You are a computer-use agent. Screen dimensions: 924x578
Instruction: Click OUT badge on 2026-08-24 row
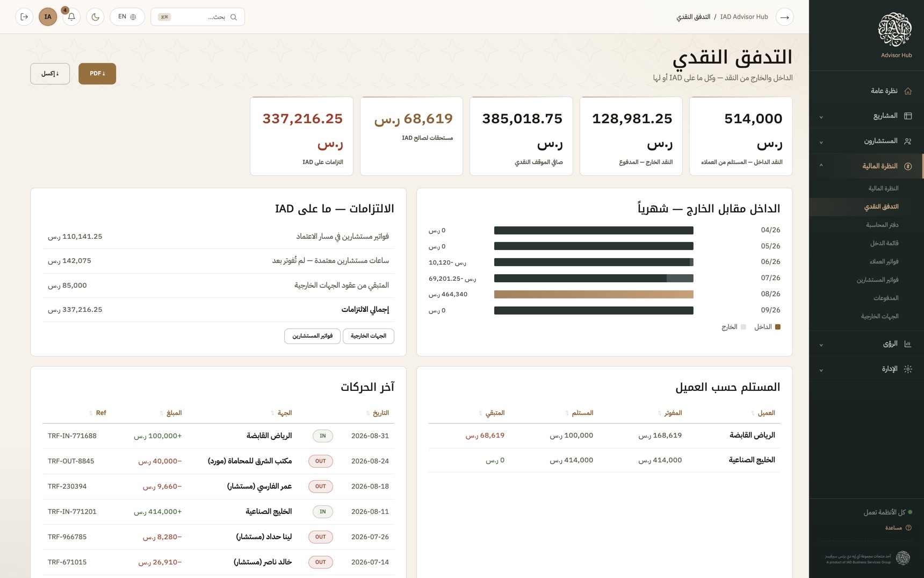point(321,461)
